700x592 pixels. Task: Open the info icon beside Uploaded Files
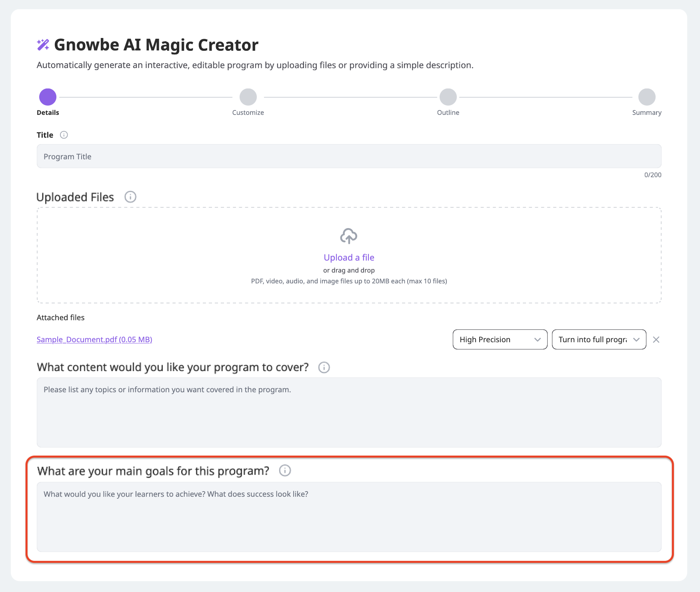130,197
